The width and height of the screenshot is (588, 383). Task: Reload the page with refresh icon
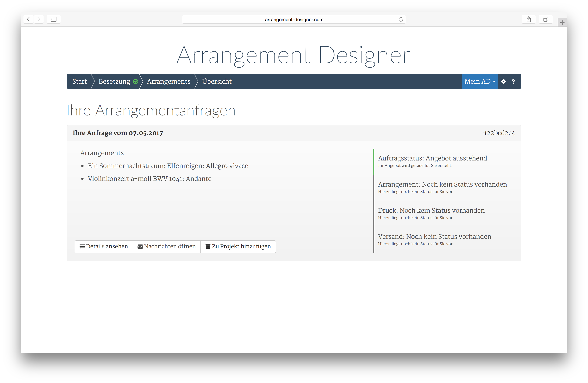(400, 19)
